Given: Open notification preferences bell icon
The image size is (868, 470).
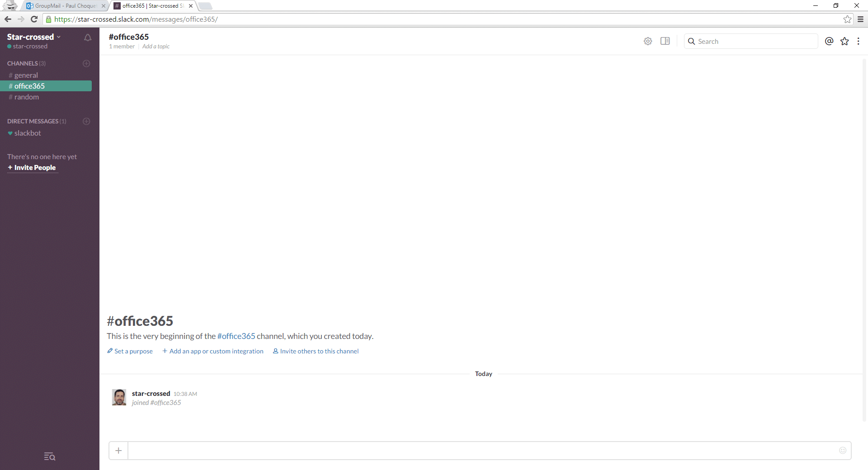Looking at the screenshot, I should point(88,38).
